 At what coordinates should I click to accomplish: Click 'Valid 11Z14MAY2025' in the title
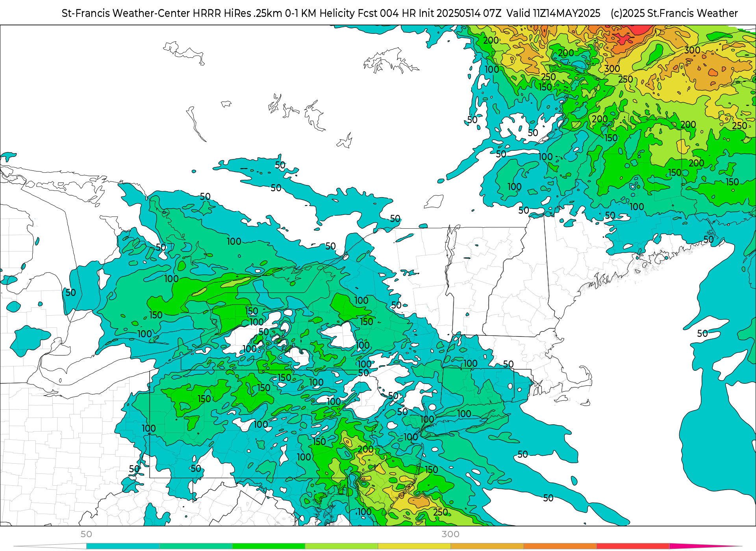pos(553,13)
